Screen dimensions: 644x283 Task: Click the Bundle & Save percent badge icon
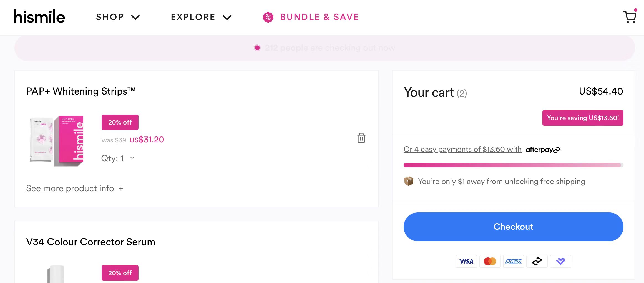(x=268, y=17)
